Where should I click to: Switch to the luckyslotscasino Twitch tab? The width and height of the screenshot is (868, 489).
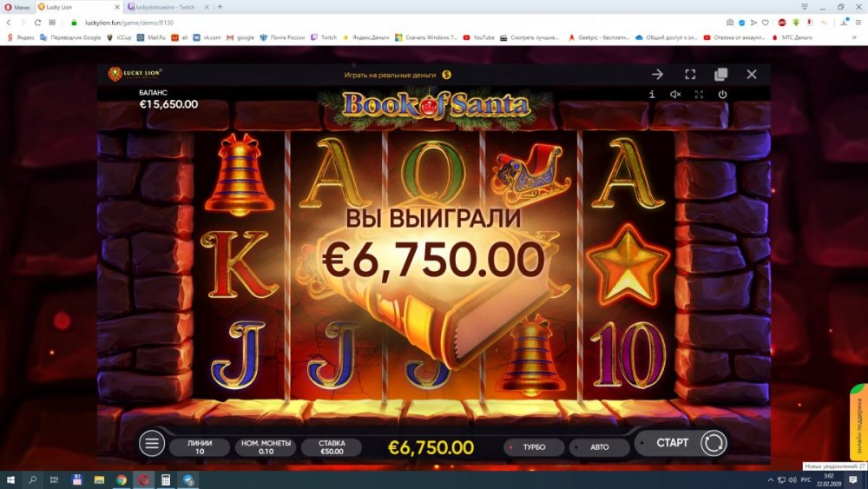(165, 7)
